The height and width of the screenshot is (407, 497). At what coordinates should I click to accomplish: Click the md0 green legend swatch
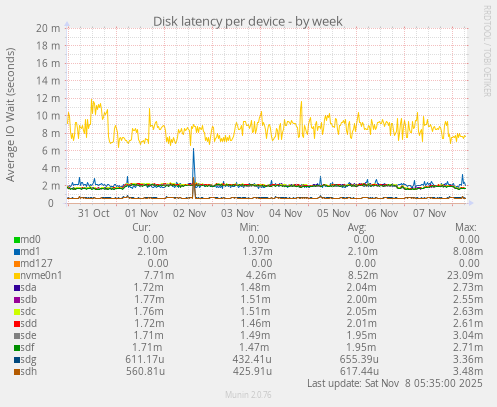17,240
